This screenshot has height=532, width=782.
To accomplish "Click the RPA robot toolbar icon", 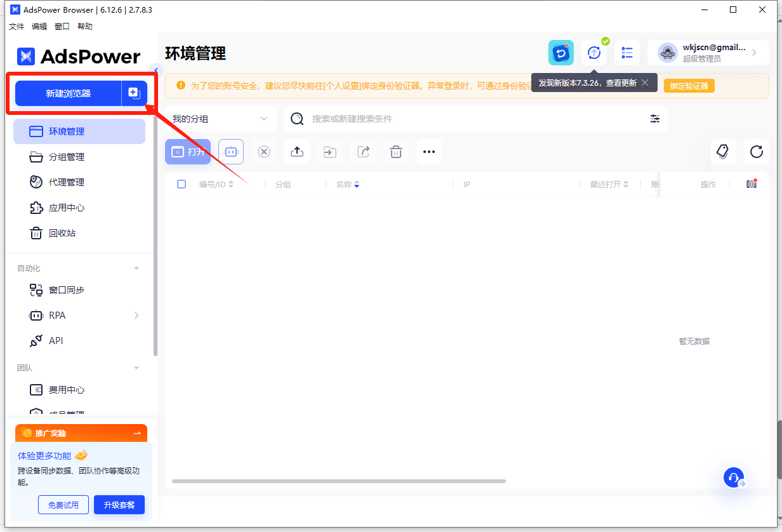I will coord(231,152).
